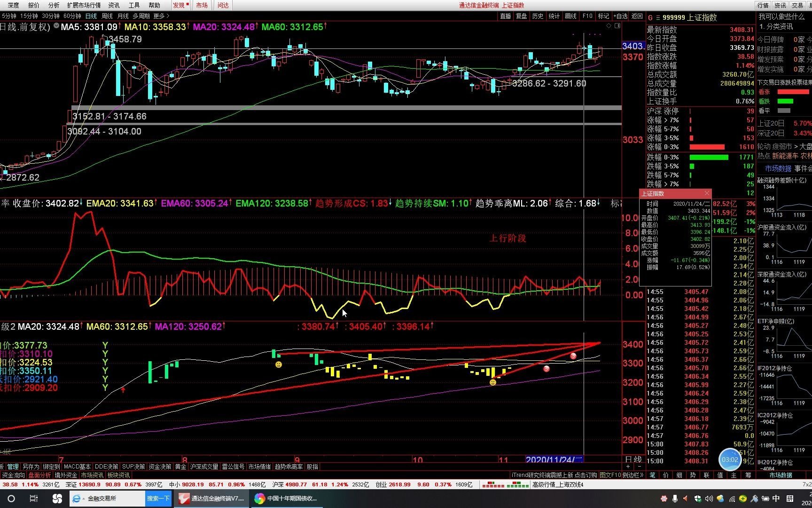This screenshot has height=508, width=812.
Task: Click the diamond icon at chart top-right
Action: (x=609, y=26)
